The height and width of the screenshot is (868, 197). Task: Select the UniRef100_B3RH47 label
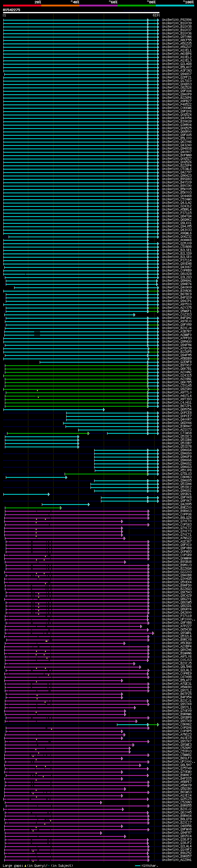177,426
